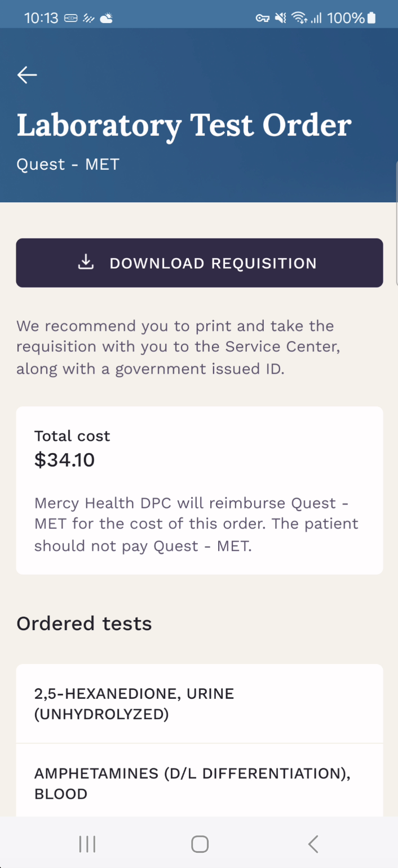Tap the Mercy Health DPC reimbursement note

(x=197, y=524)
